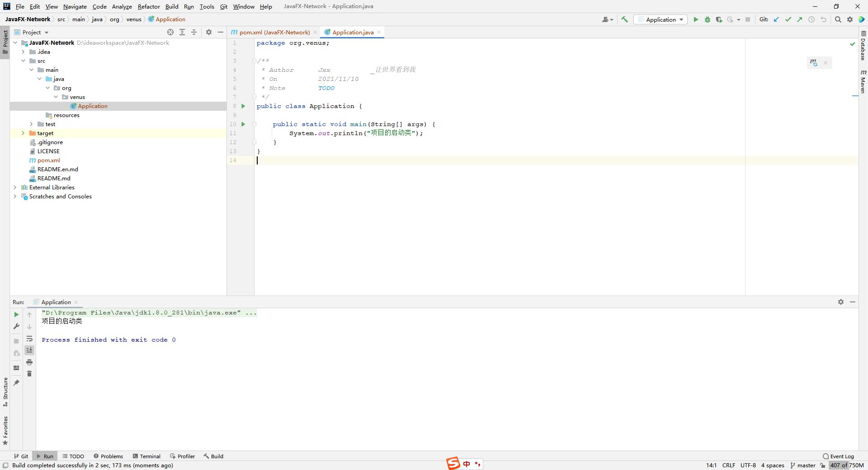This screenshot has height=470, width=868.
Task: Open Profiler tool window
Action: coord(182,456)
